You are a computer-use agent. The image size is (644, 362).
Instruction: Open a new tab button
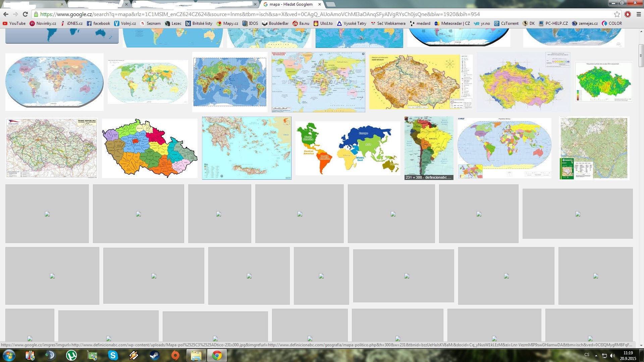(330, 4)
